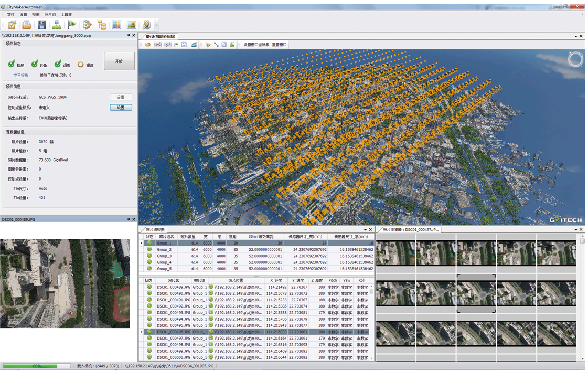The height and width of the screenshot is (370, 588).
Task: Open the ENU view panel dropdown arrow
Action: [x=575, y=36]
